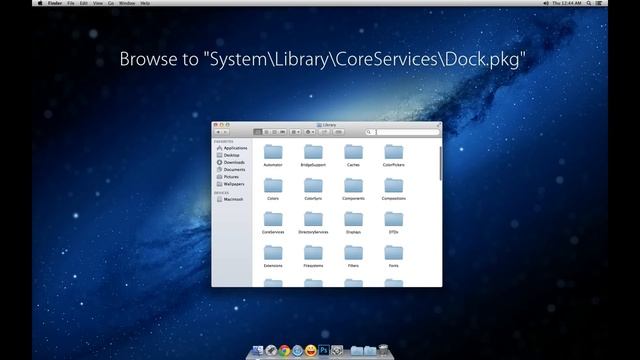Click the Finder icon in Dock
This screenshot has width=640, height=360.
[x=258, y=350]
